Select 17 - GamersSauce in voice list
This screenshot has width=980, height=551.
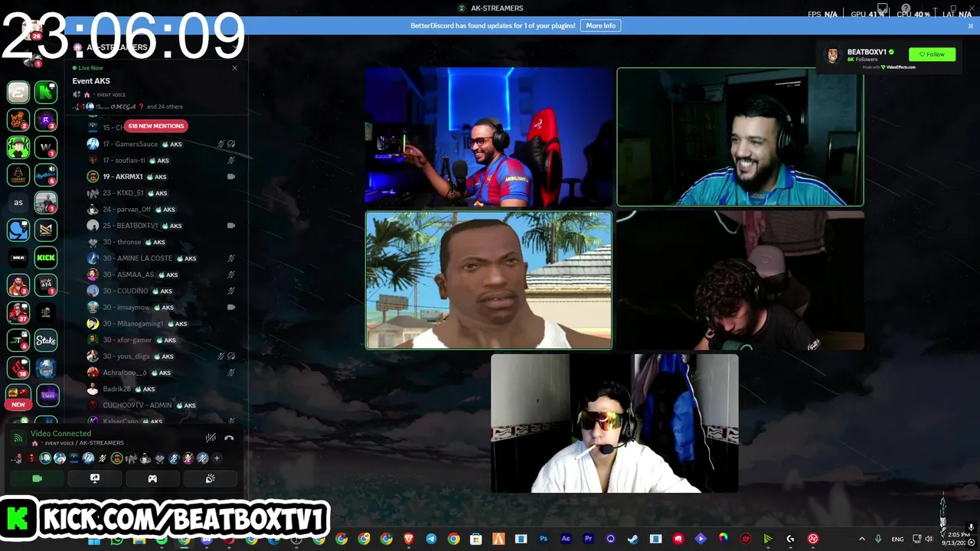[x=161, y=144]
